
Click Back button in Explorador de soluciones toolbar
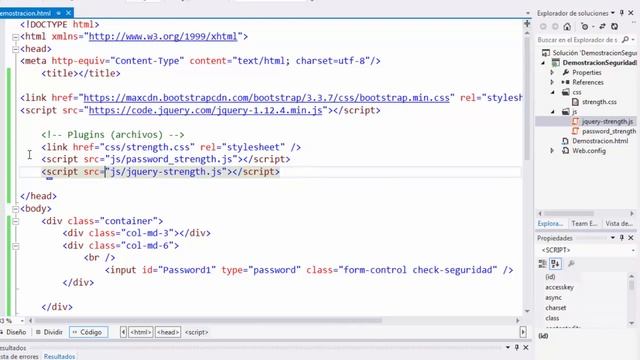pos(543,27)
